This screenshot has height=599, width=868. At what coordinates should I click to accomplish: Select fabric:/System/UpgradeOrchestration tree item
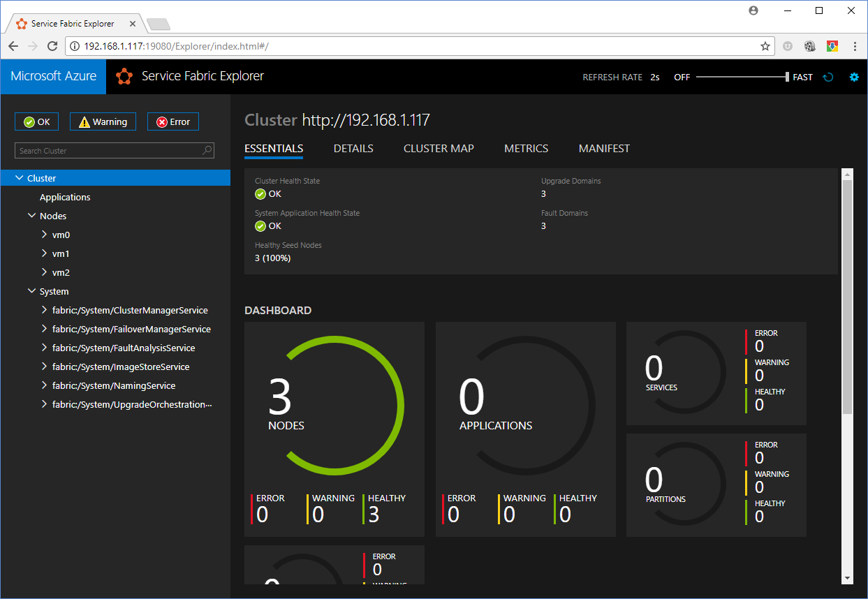tap(132, 404)
